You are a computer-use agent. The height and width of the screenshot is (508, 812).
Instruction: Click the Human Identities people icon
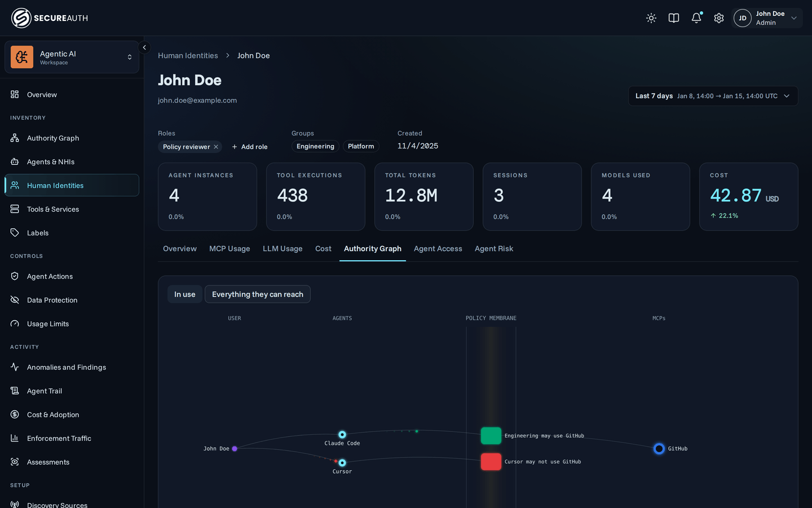pyautogui.click(x=15, y=185)
